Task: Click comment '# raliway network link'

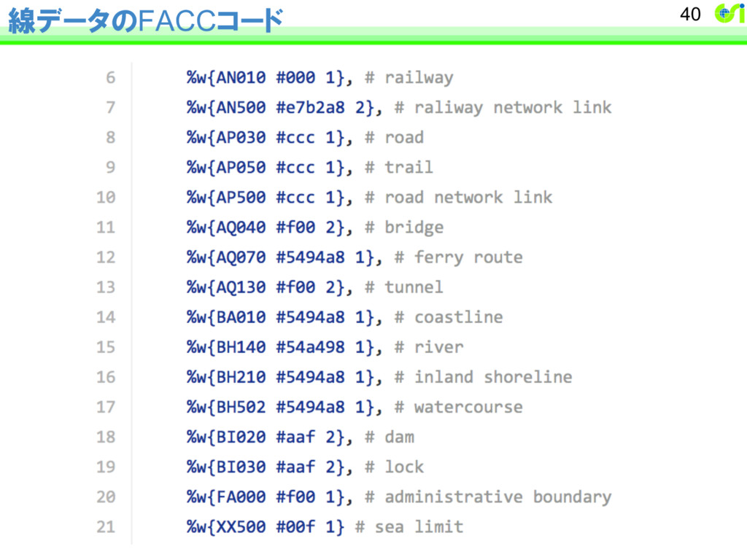Action: [x=503, y=108]
